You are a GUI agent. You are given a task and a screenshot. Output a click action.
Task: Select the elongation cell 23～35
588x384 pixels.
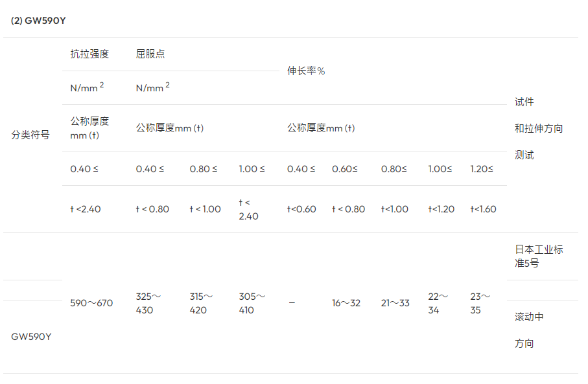point(480,303)
